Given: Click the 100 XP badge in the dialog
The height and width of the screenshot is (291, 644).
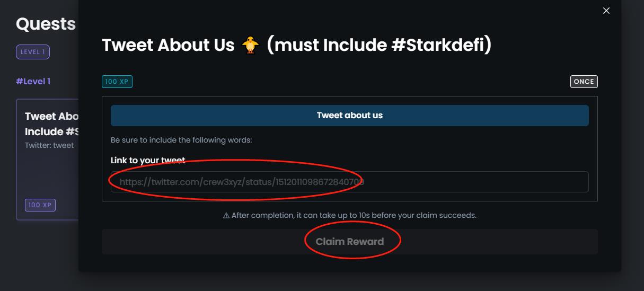Looking at the screenshot, I should pos(117,82).
